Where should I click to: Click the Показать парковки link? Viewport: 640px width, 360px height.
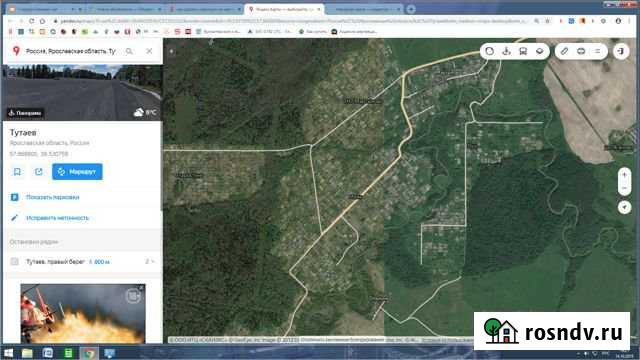53,197
